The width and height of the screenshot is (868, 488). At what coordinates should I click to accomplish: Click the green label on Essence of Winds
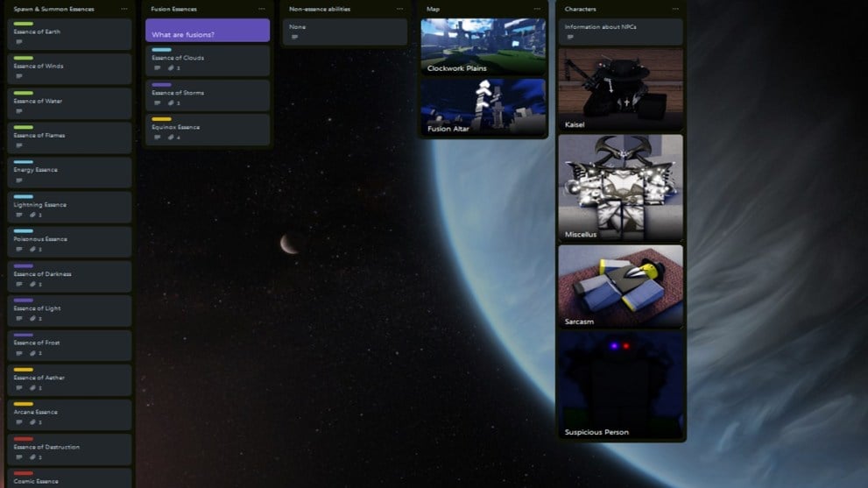tap(23, 58)
